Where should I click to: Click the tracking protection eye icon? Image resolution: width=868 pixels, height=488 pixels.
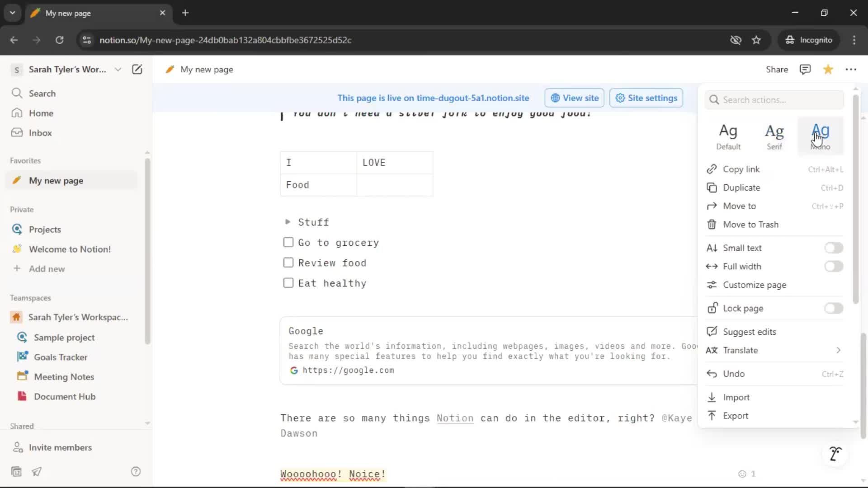pyautogui.click(x=736, y=40)
